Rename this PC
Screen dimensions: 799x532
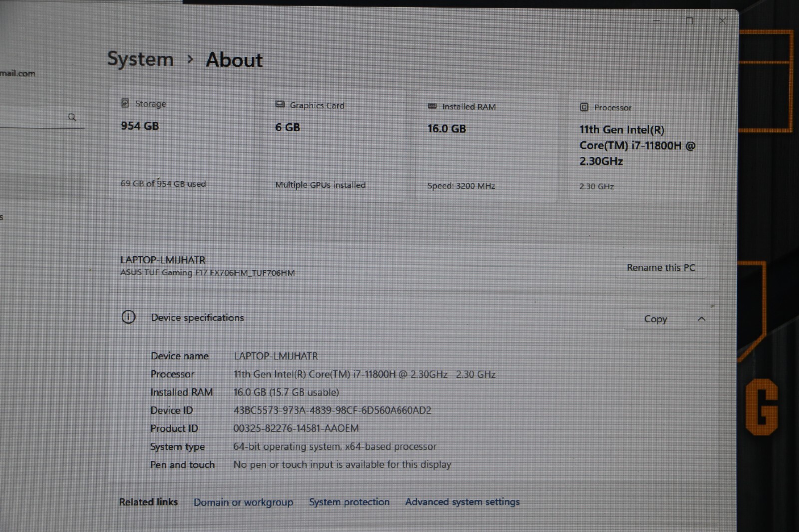coord(661,267)
